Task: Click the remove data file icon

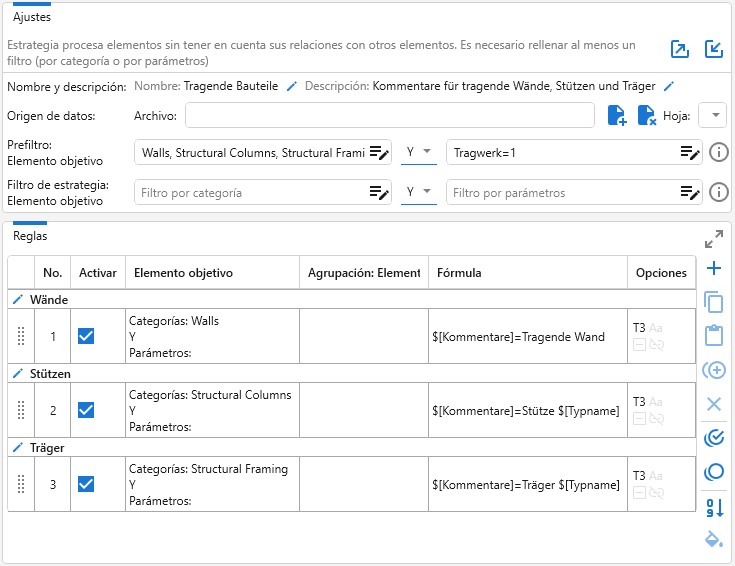Action: tap(647, 115)
